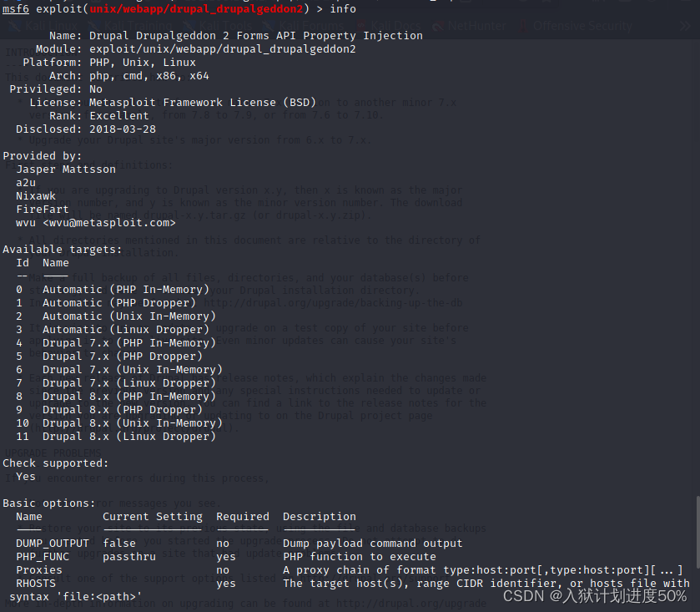Click the 'Available targets:' heading

tap(62, 250)
